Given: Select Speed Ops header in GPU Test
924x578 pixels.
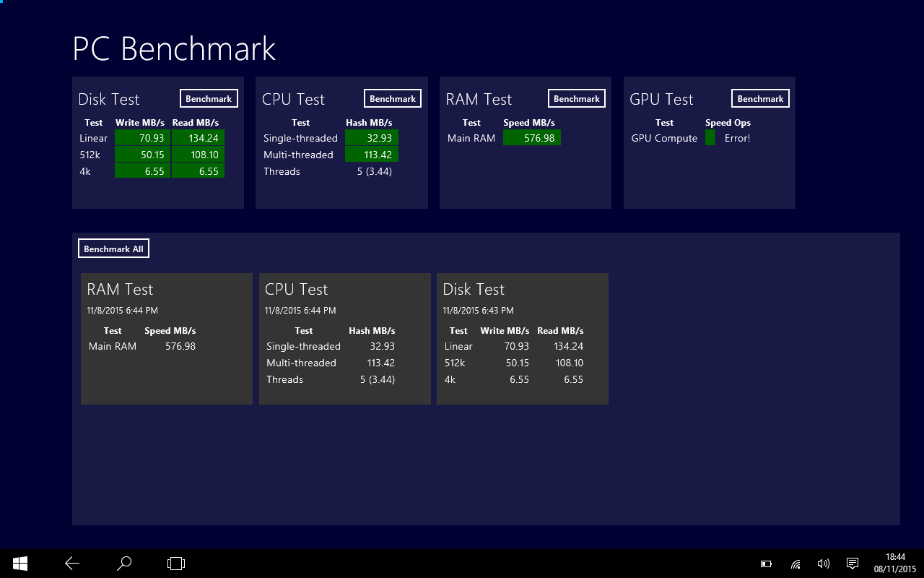Looking at the screenshot, I should coord(728,123).
